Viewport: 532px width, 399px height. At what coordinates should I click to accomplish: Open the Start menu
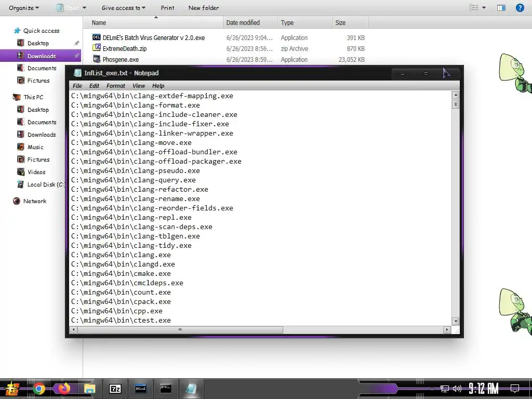click(x=11, y=389)
